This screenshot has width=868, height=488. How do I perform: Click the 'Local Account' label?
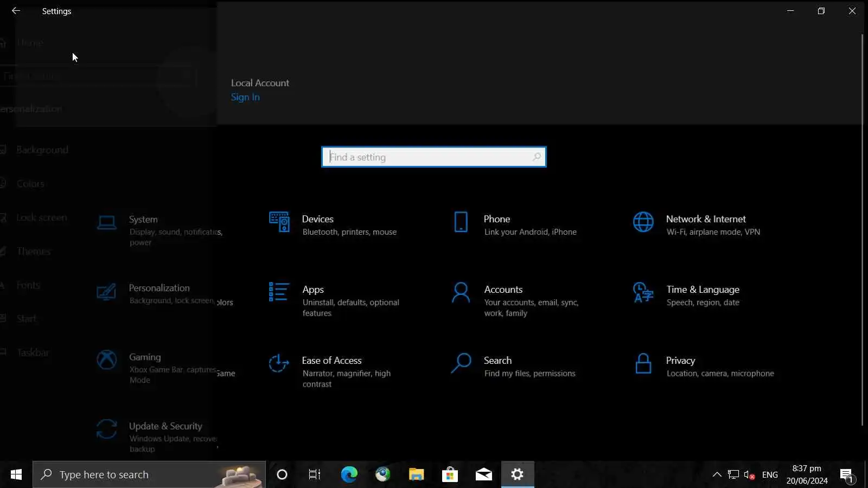pos(260,82)
